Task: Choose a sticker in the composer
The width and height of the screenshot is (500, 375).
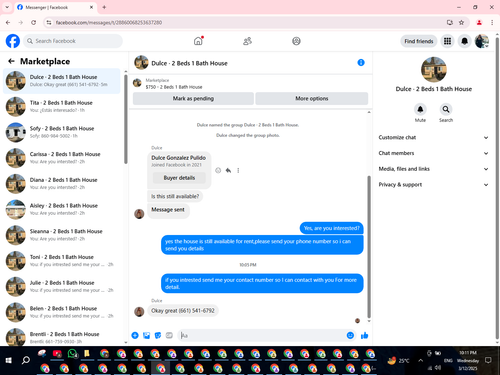Action: pos(158,335)
